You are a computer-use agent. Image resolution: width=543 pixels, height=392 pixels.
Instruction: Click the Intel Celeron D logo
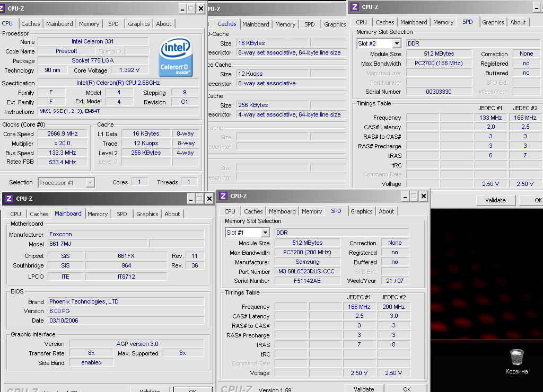point(176,57)
